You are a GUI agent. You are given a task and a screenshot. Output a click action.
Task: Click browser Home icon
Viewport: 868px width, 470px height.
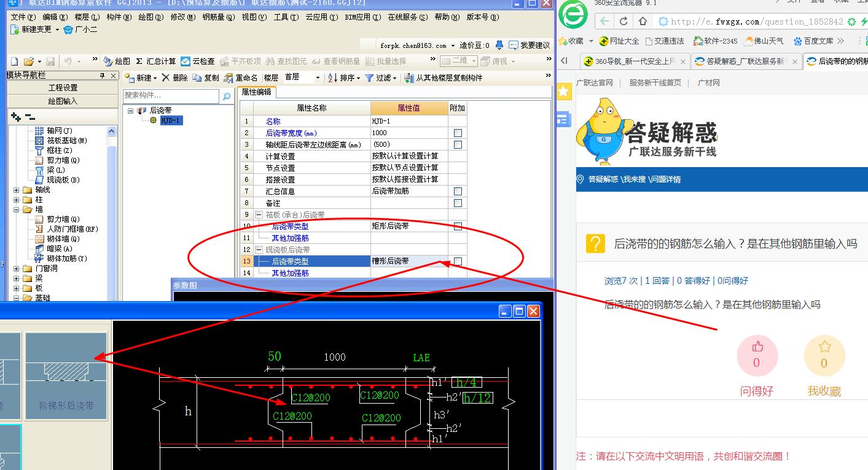[643, 22]
